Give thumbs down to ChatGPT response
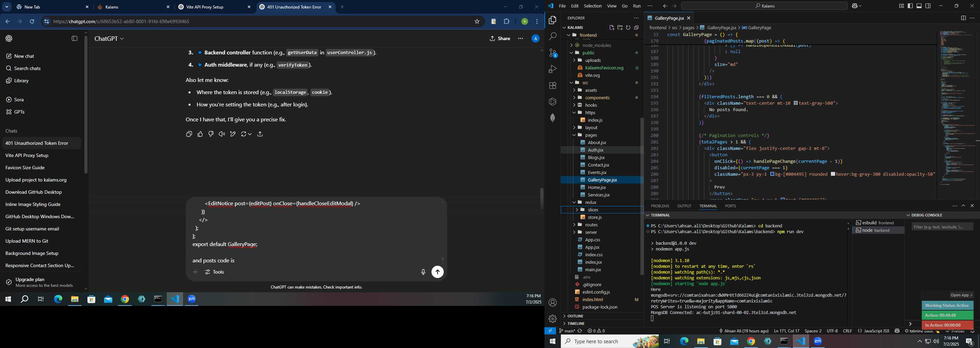Image resolution: width=980 pixels, height=348 pixels. (211, 134)
